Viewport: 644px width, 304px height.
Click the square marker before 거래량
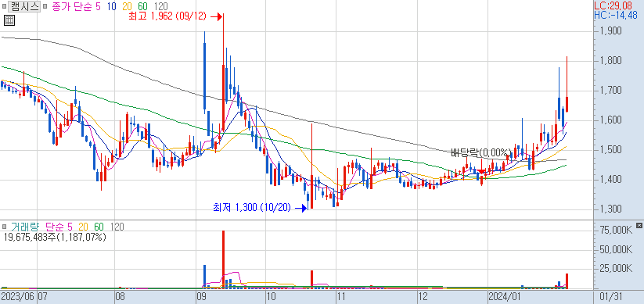pyautogui.click(x=4, y=227)
